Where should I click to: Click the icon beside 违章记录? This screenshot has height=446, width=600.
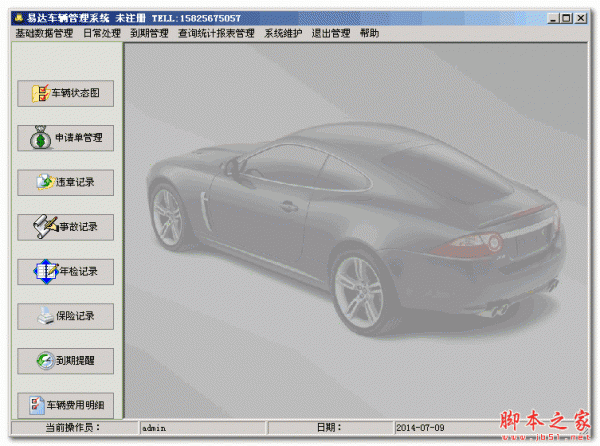[45, 182]
